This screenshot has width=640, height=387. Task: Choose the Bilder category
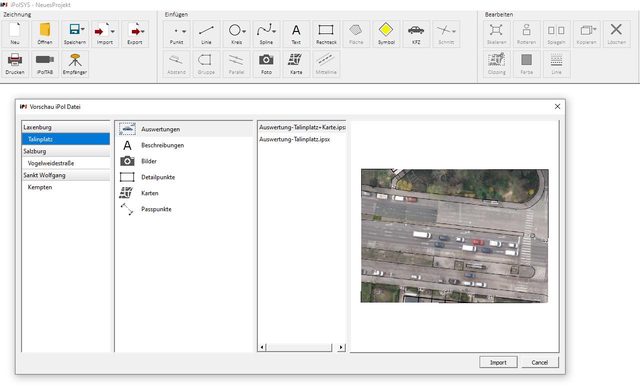pos(184,161)
